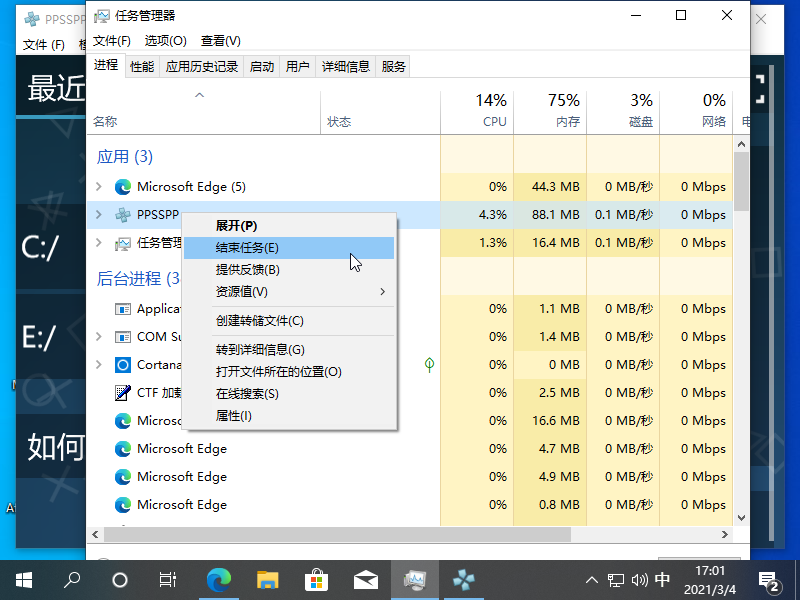Viewport: 800px width, 600px height.
Task: Open File Explorer from the taskbar
Action: click(267, 579)
